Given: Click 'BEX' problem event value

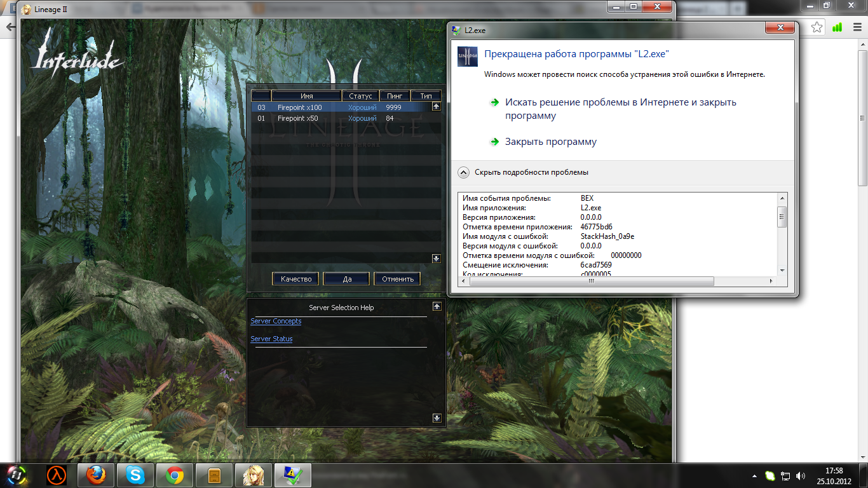Looking at the screenshot, I should point(587,198).
